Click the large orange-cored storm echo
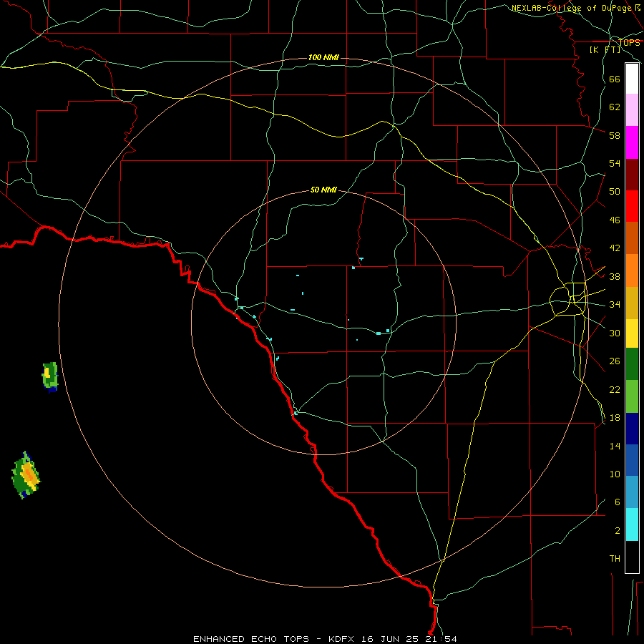This screenshot has height=644, width=644. (26, 475)
